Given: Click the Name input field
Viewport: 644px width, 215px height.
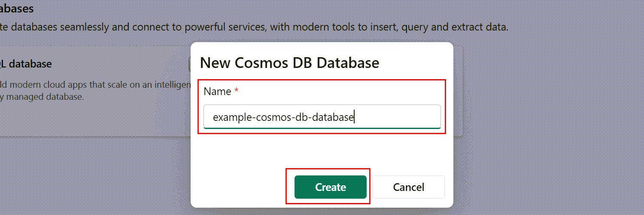Looking at the screenshot, I should [322, 117].
